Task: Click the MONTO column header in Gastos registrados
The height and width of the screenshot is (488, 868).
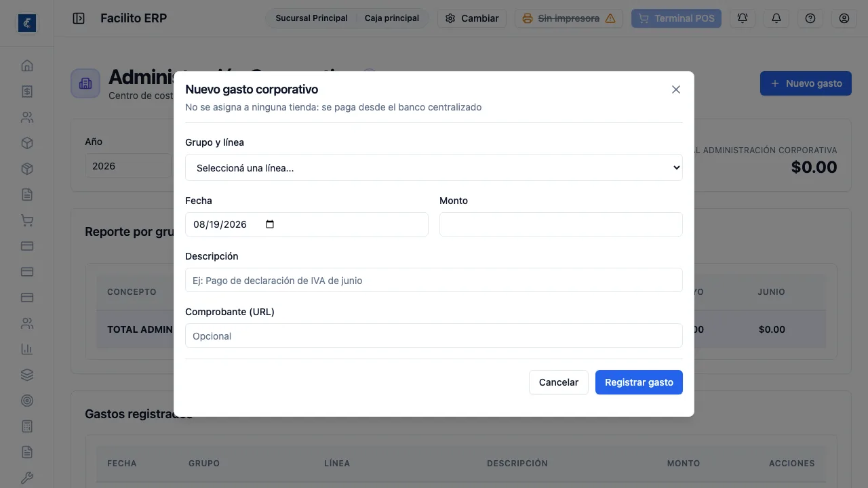Action: pos(684,464)
